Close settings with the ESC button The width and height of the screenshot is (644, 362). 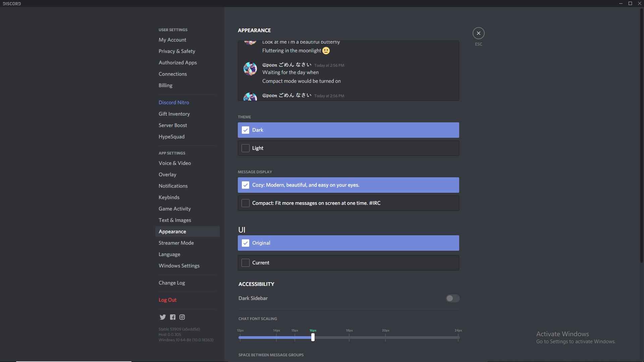tap(478, 33)
